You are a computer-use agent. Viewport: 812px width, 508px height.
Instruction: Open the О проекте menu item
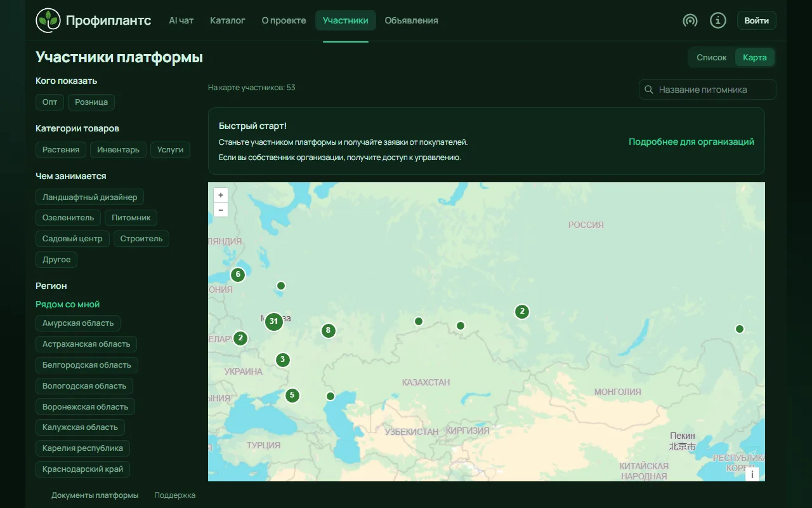point(284,20)
